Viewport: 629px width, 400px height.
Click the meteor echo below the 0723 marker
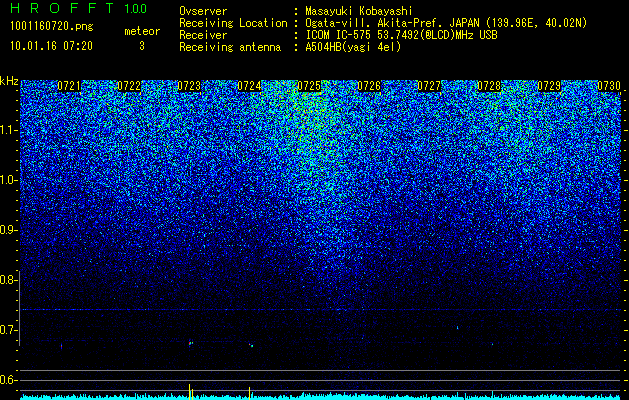(191, 343)
